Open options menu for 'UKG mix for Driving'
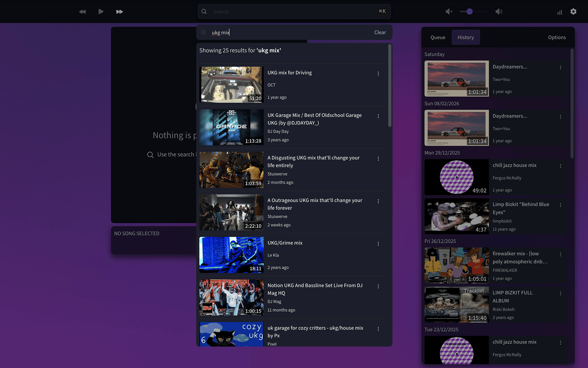 point(378,73)
